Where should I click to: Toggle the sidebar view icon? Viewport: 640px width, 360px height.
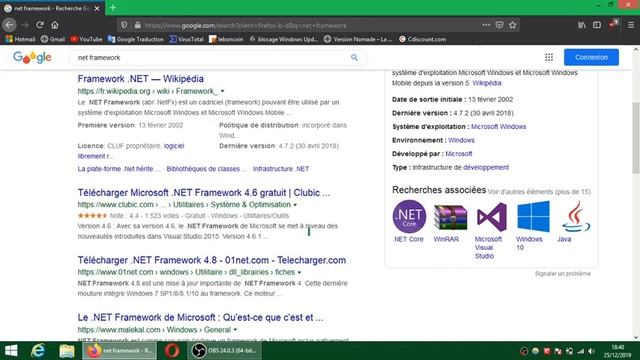[597, 25]
